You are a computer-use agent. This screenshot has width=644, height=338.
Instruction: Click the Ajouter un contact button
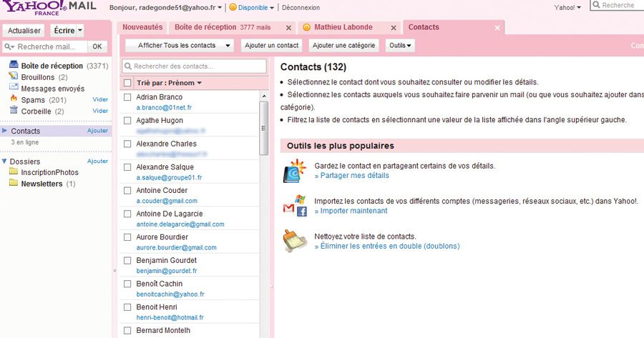(x=271, y=46)
